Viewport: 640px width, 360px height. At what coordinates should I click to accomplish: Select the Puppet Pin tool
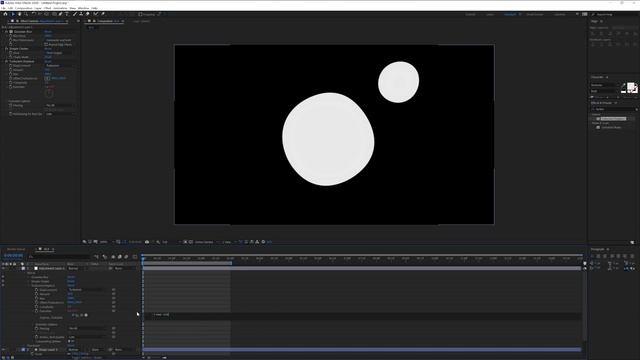coord(103,14)
